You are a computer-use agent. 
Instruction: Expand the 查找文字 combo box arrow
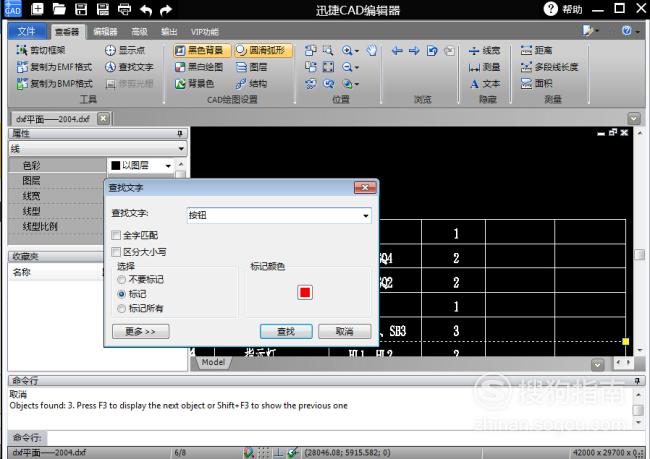(366, 216)
